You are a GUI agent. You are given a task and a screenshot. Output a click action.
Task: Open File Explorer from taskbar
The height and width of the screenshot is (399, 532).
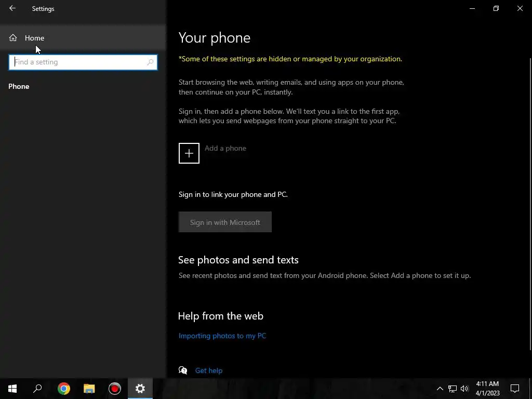(89, 389)
